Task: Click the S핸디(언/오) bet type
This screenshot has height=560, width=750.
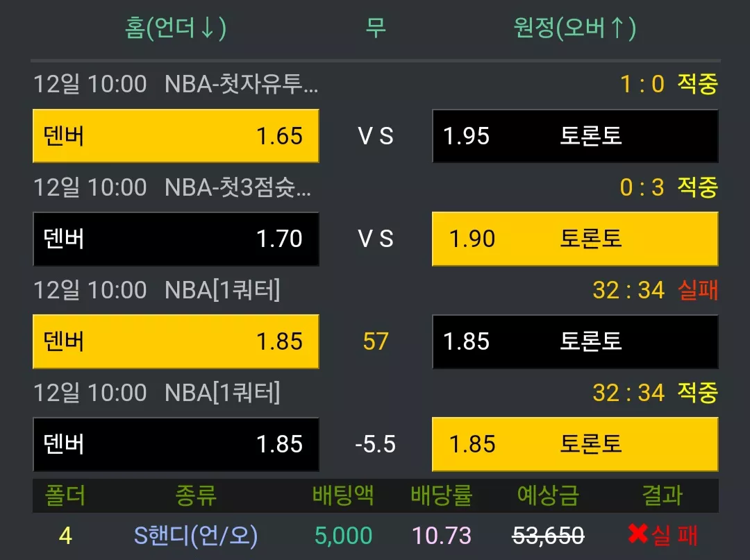Action: 196,536
